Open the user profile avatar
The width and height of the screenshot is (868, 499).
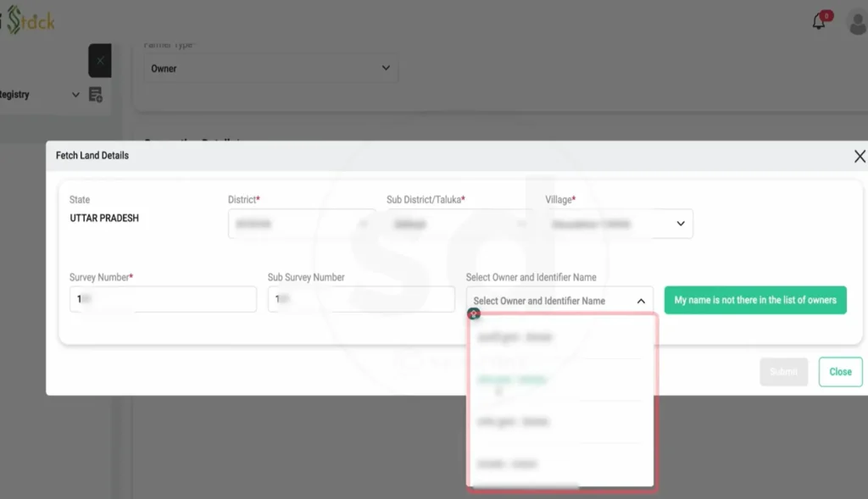(x=858, y=23)
